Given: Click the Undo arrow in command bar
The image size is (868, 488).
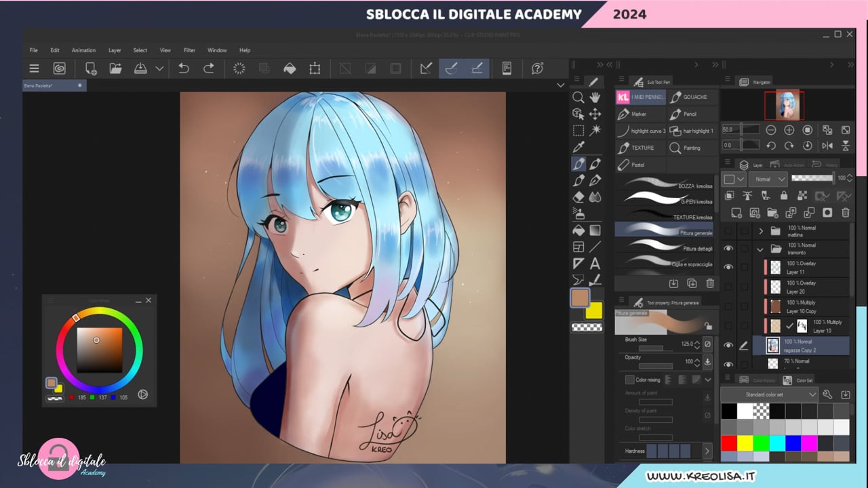Looking at the screenshot, I should (x=183, y=68).
